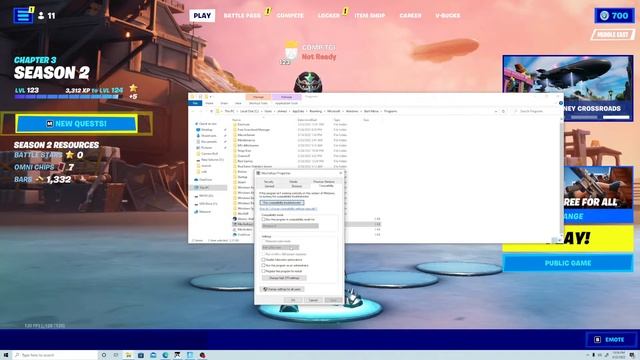Click the PUBLIC GAME button

pyautogui.click(x=568, y=263)
